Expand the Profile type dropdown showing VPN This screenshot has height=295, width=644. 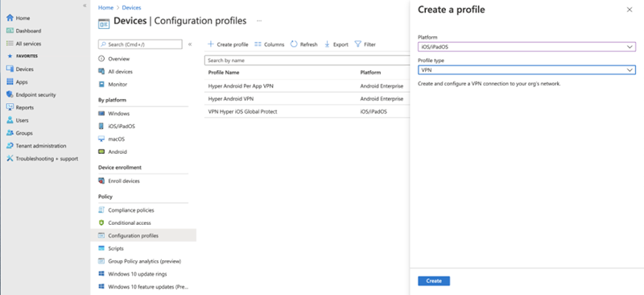coord(526,70)
